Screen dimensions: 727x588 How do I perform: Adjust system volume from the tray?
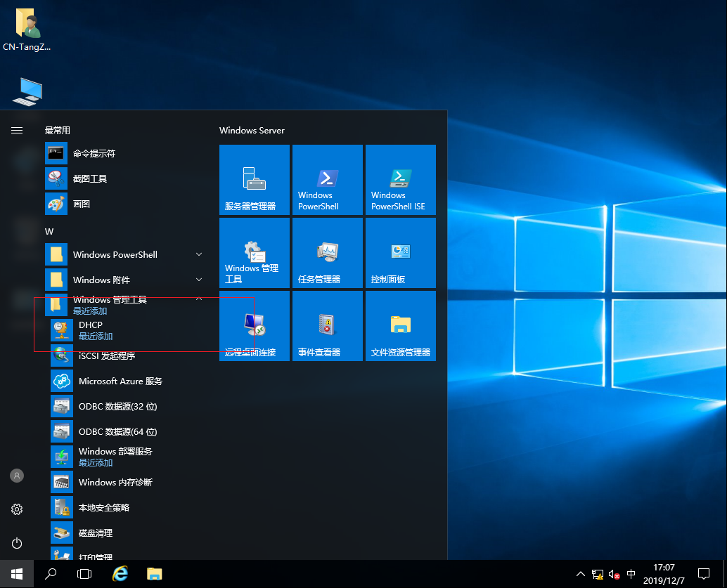click(x=613, y=574)
